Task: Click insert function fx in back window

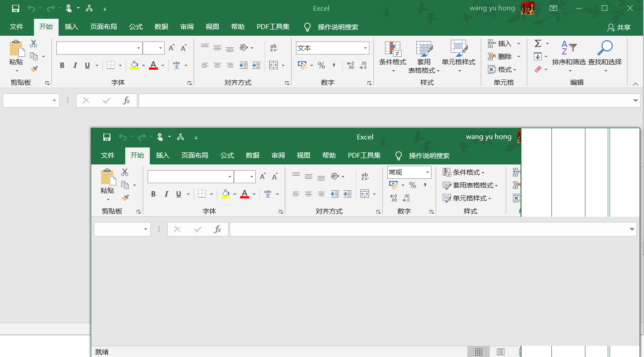Action: click(x=127, y=101)
